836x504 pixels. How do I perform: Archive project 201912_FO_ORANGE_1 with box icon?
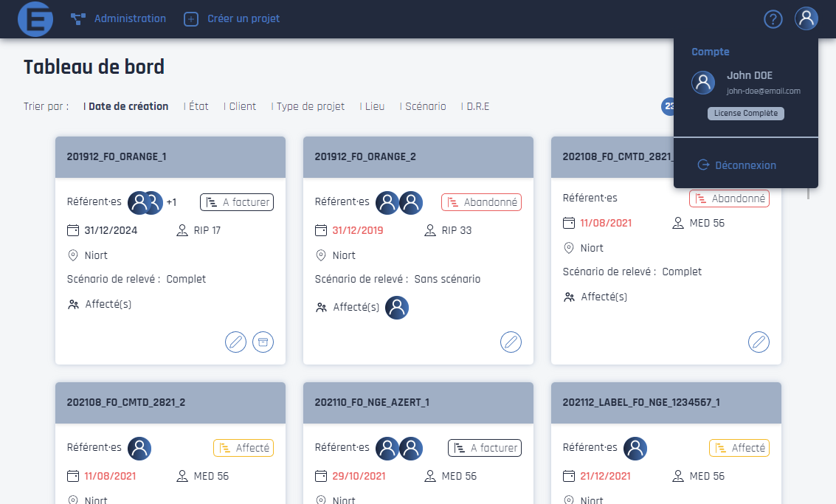tap(263, 342)
